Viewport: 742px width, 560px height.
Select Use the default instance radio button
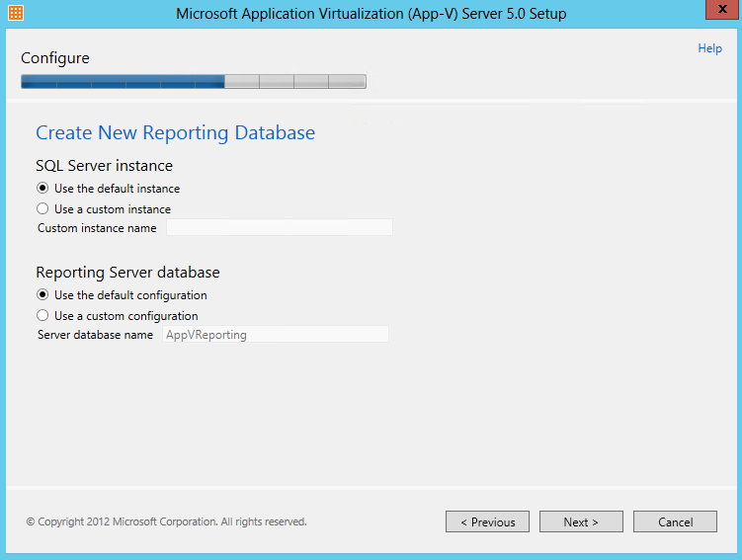coord(42,189)
